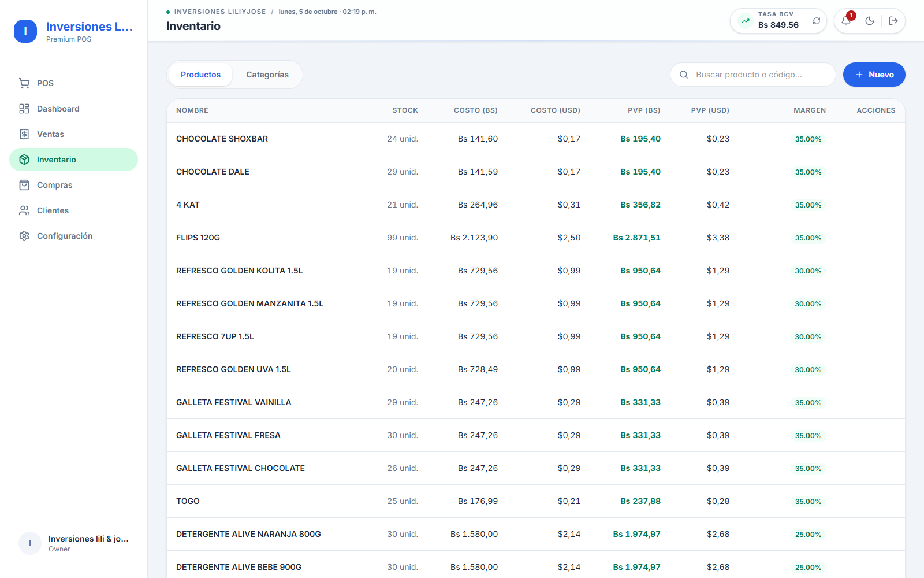Open the POS cart icon

pyautogui.click(x=24, y=83)
